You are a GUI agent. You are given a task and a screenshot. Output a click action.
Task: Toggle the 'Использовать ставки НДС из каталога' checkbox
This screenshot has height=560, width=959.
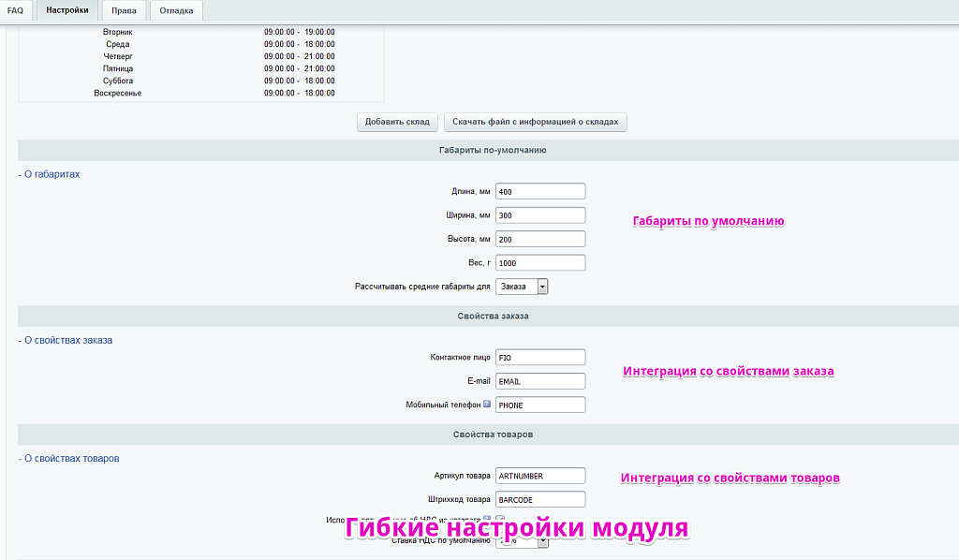(501, 519)
